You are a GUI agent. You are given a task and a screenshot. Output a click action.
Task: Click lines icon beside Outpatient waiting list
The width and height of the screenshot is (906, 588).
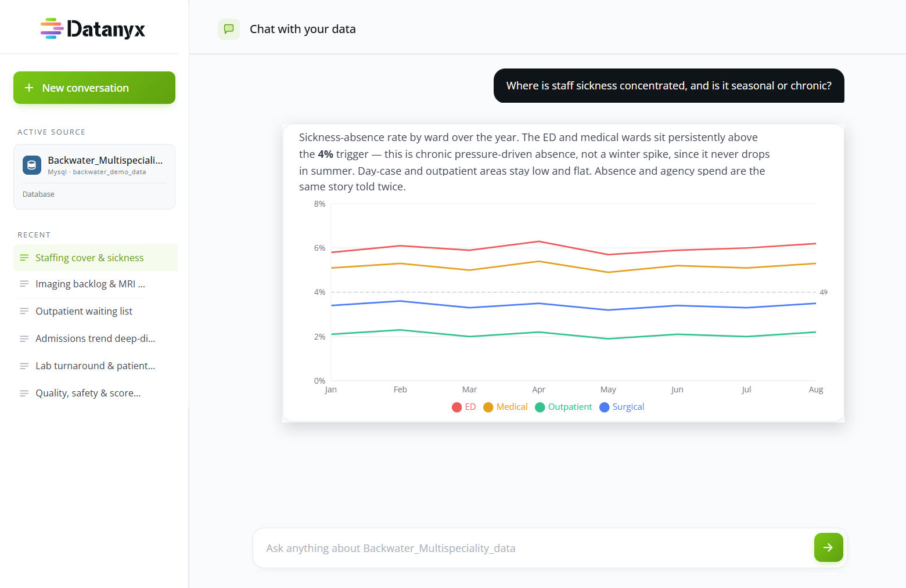point(24,311)
